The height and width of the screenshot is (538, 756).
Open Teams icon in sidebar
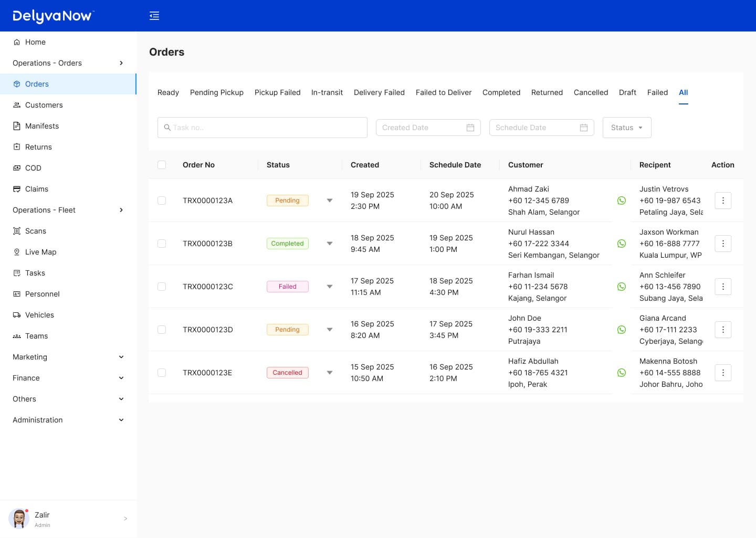17,336
